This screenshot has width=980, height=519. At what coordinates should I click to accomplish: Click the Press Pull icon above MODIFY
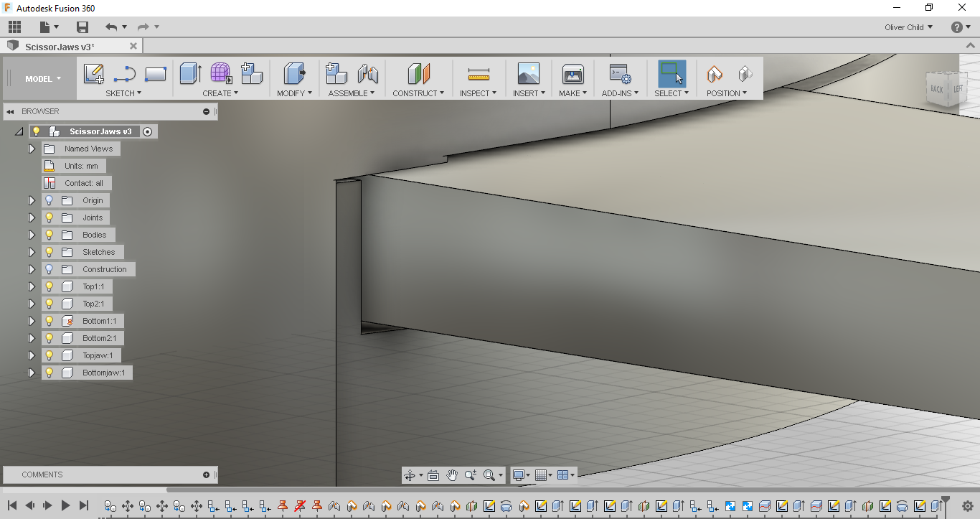pyautogui.click(x=294, y=73)
